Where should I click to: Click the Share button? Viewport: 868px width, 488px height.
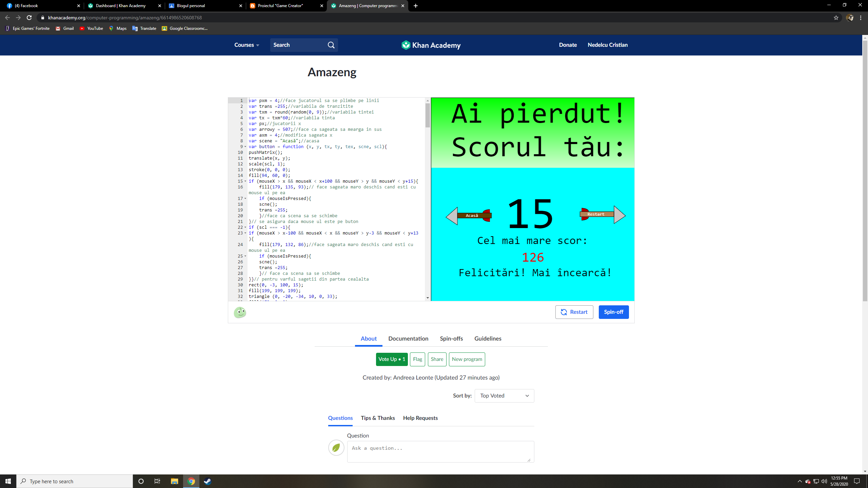coord(437,359)
